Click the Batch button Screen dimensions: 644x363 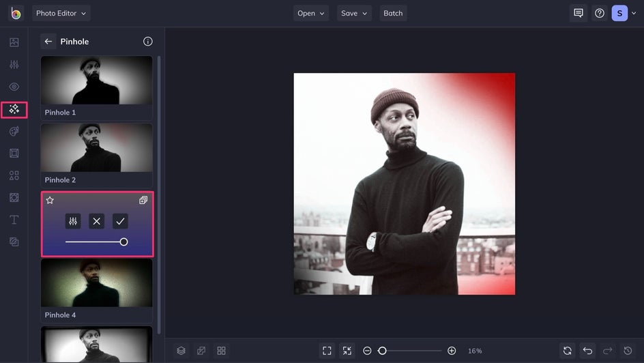393,13
